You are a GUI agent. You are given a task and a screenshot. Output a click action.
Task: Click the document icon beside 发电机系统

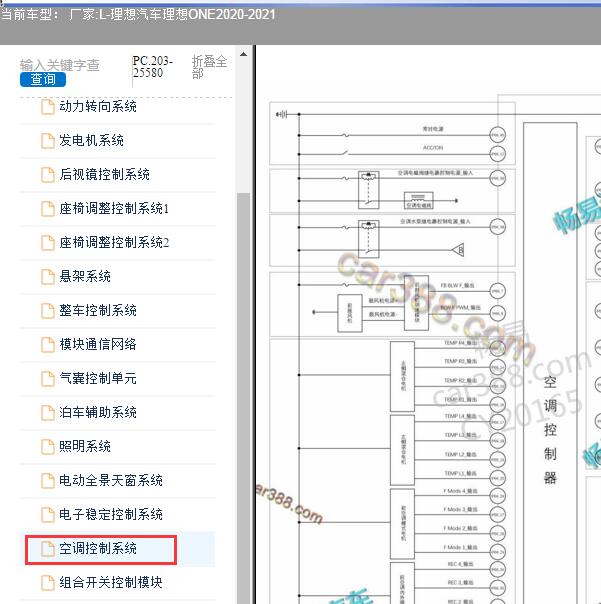point(48,141)
